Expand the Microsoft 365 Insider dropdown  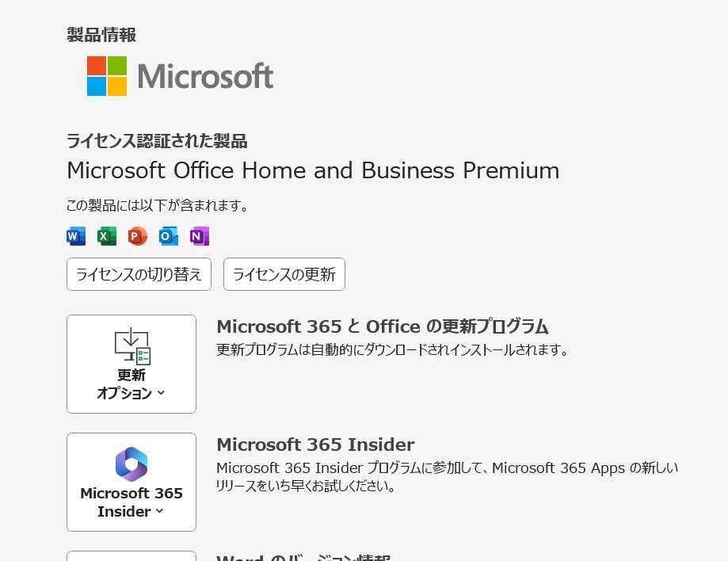coord(131,482)
